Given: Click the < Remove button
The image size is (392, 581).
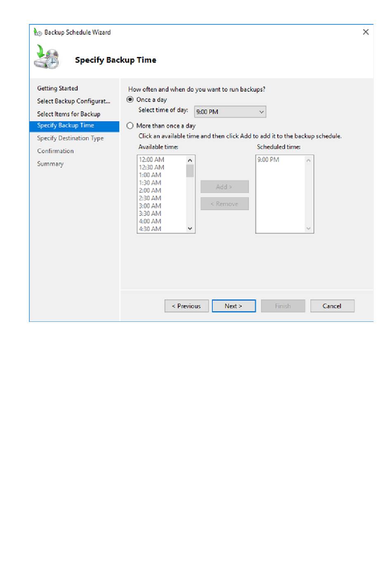Looking at the screenshot, I should 224,204.
